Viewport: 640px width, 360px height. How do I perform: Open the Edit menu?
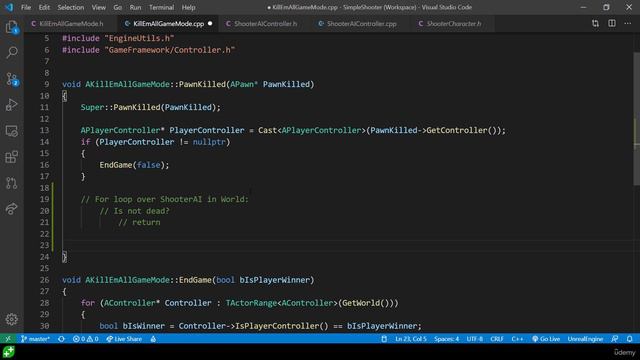[44, 7]
